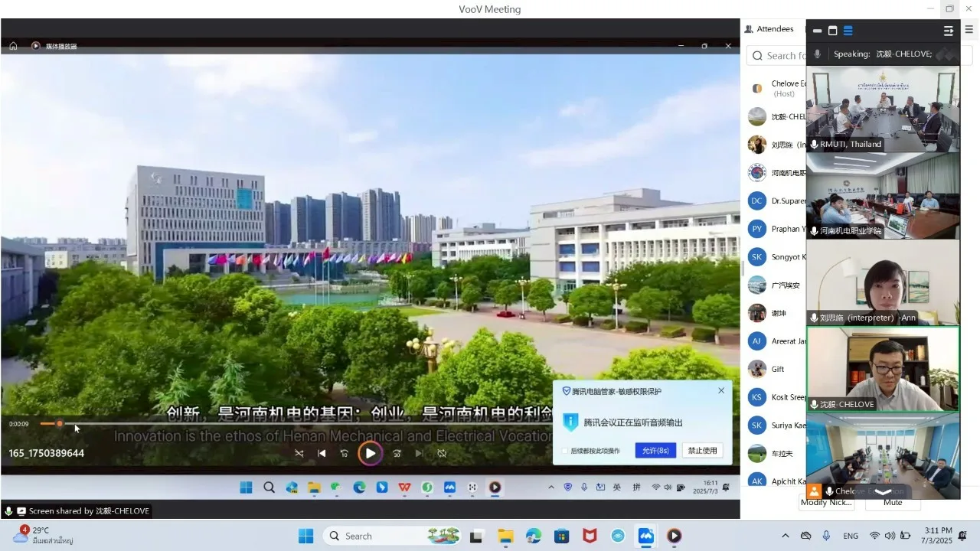Tick the checkbox in the Tencent permission popup
Viewport: 980px width, 551px height.
coord(565,451)
